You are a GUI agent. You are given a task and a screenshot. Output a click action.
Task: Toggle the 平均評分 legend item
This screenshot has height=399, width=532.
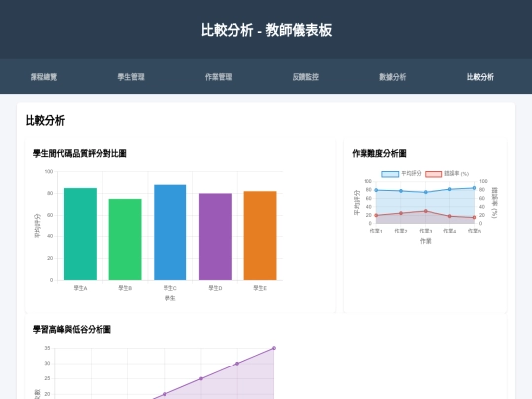pos(401,174)
